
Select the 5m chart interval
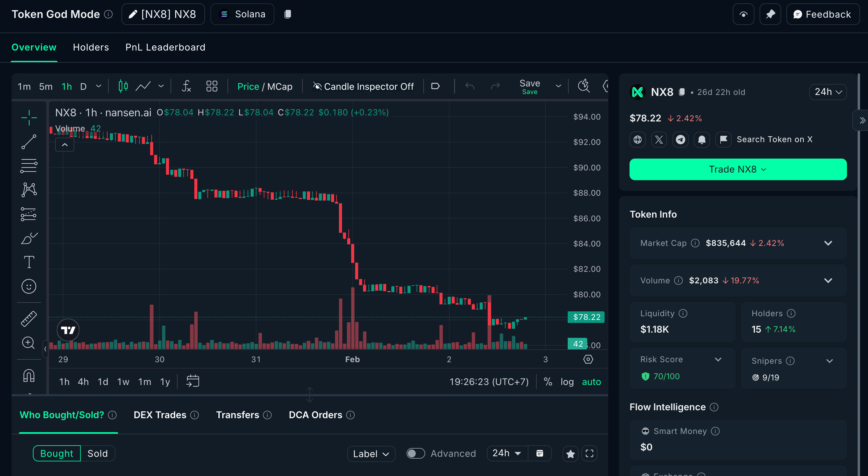click(46, 86)
